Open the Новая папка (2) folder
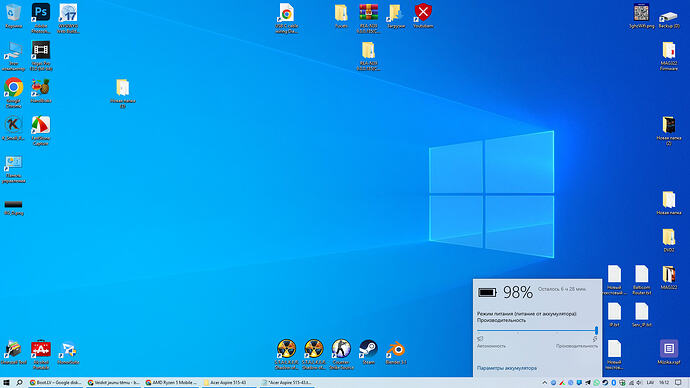 point(668,130)
